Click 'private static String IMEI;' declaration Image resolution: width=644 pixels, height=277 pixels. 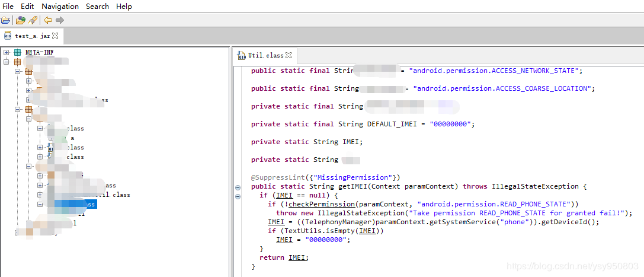coord(307,142)
